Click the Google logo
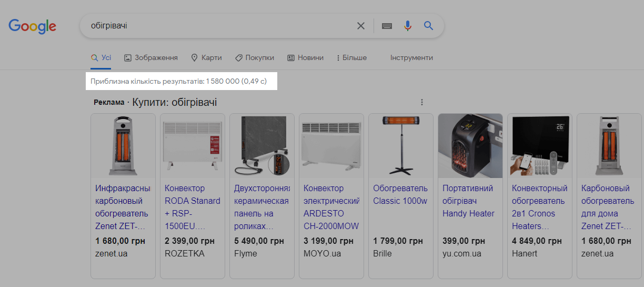 click(33, 26)
